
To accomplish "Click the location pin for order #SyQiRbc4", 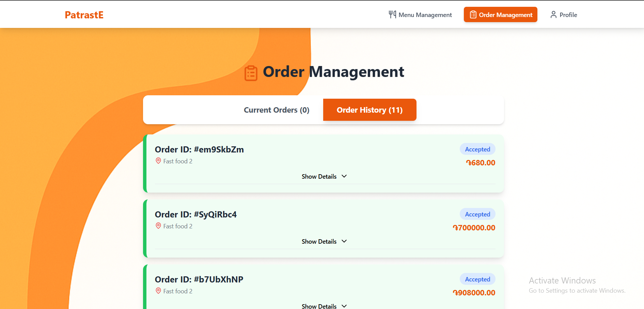I will tap(158, 225).
